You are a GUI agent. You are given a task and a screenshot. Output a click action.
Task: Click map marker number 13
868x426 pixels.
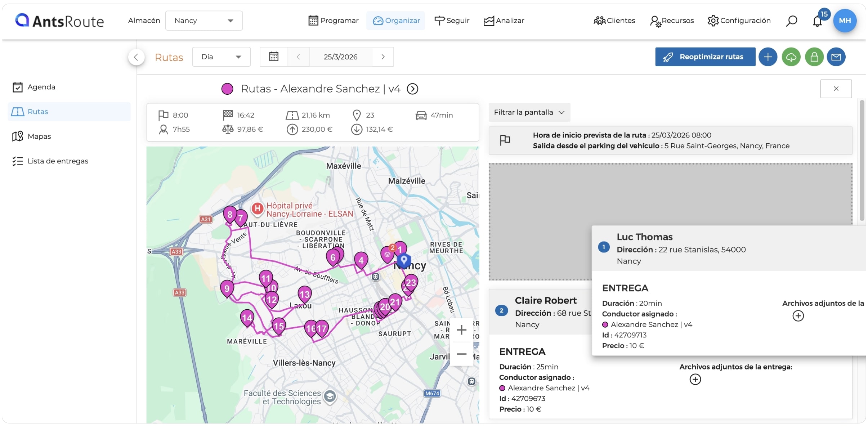point(305,294)
